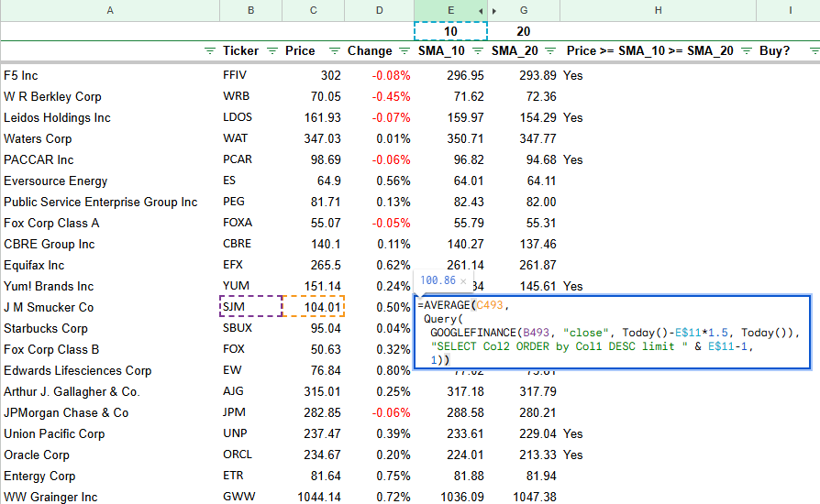Expand hidden column with left arrow
This screenshot has width=820, height=504.
tap(480, 11)
